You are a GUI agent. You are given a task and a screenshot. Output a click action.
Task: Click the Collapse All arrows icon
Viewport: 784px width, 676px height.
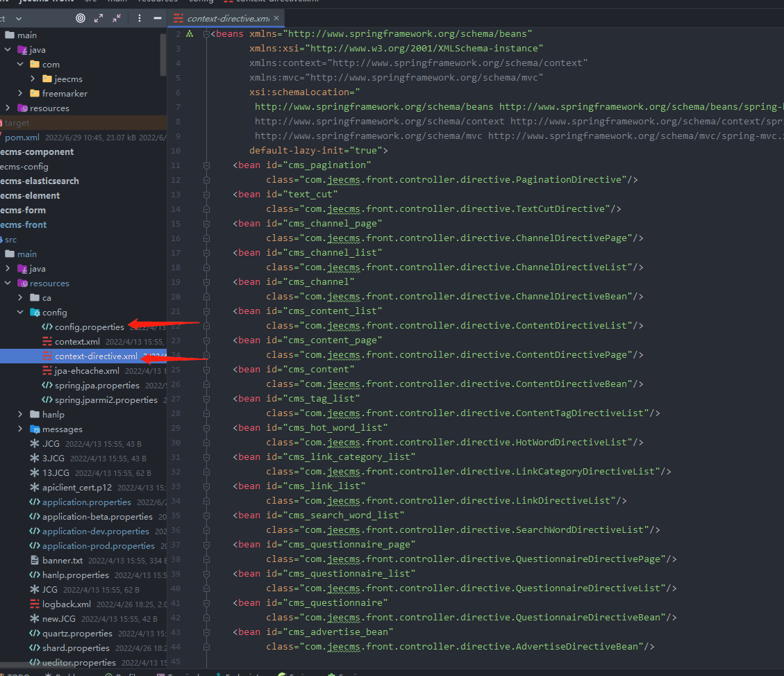click(116, 18)
